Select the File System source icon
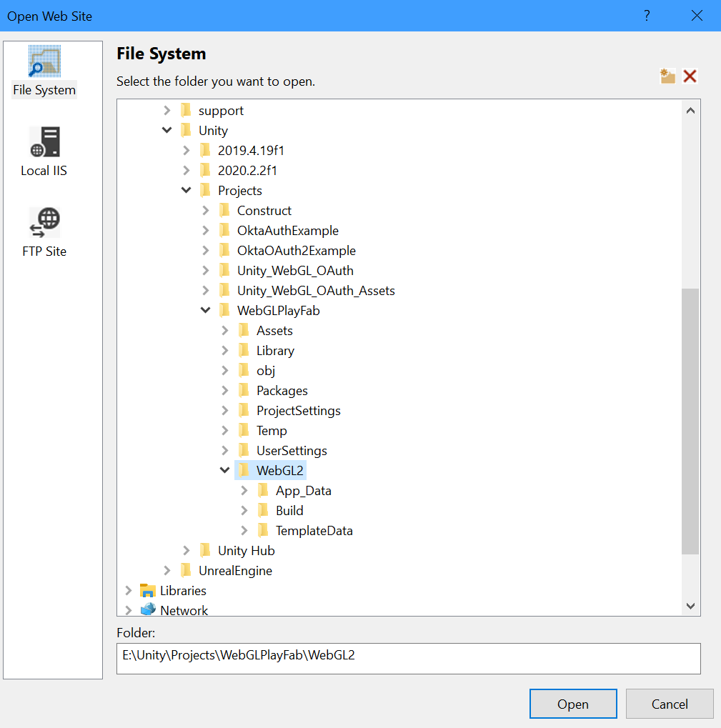721x728 pixels. (44, 62)
